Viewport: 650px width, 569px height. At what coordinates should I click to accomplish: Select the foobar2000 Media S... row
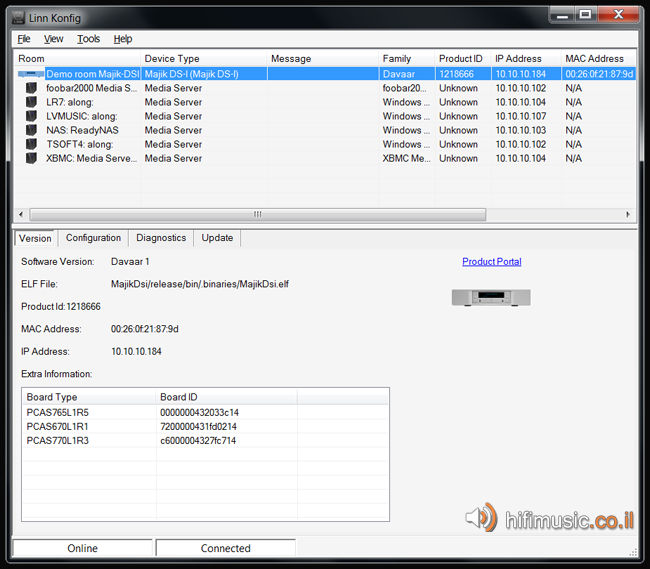(325, 88)
